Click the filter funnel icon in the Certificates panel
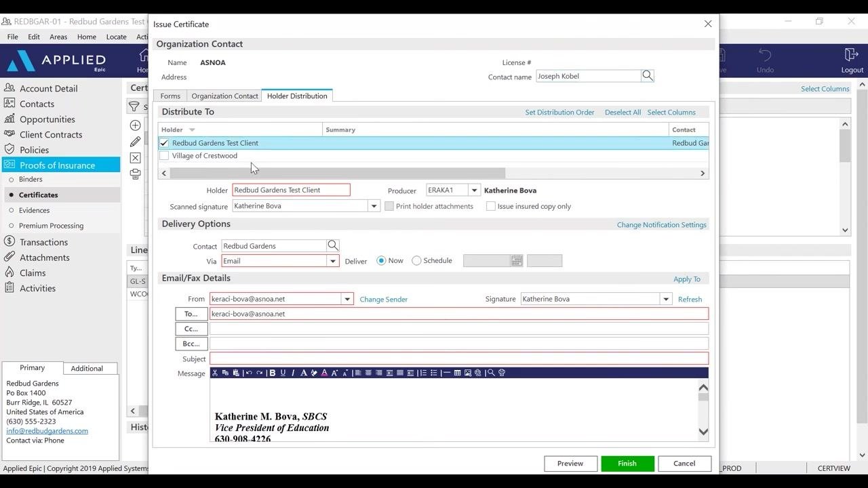Viewport: 868px width, 488px height. point(134,107)
